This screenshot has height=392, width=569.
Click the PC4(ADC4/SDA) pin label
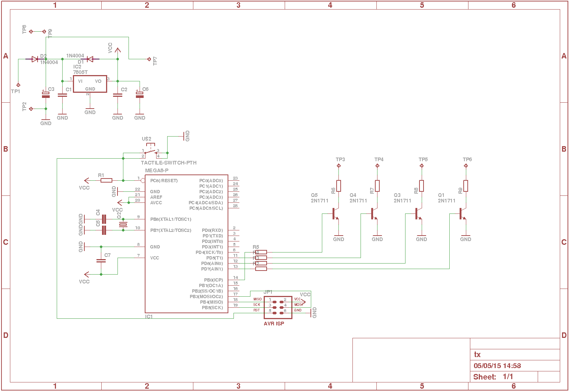click(206, 203)
